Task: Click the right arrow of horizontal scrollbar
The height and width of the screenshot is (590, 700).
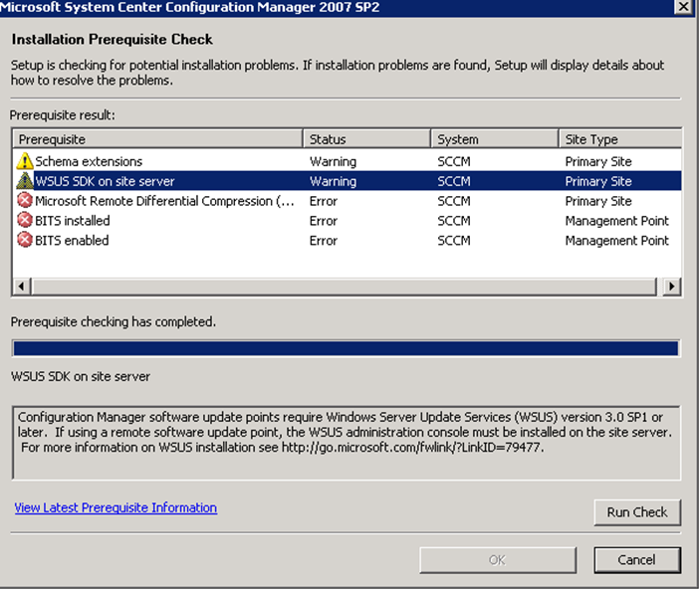Action: pos(672,286)
